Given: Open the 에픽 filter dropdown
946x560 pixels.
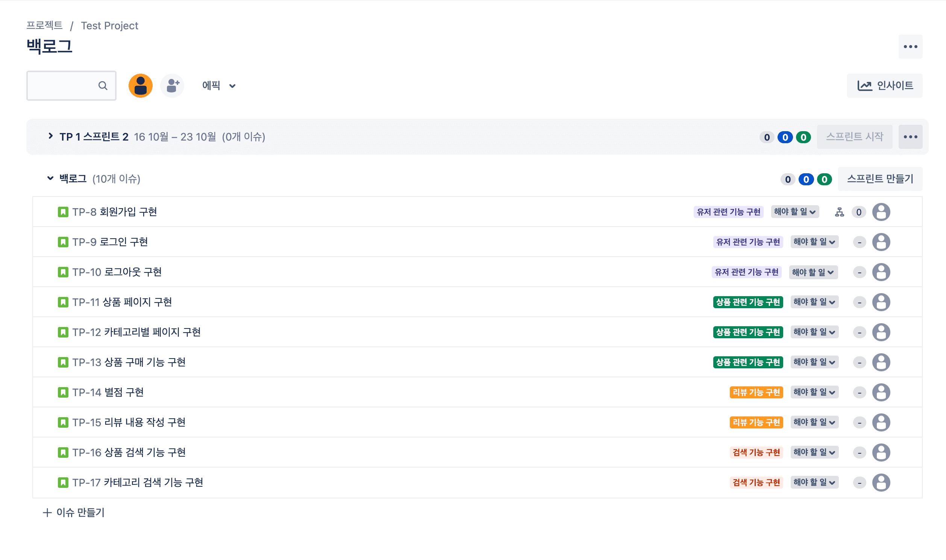Looking at the screenshot, I should (x=218, y=86).
